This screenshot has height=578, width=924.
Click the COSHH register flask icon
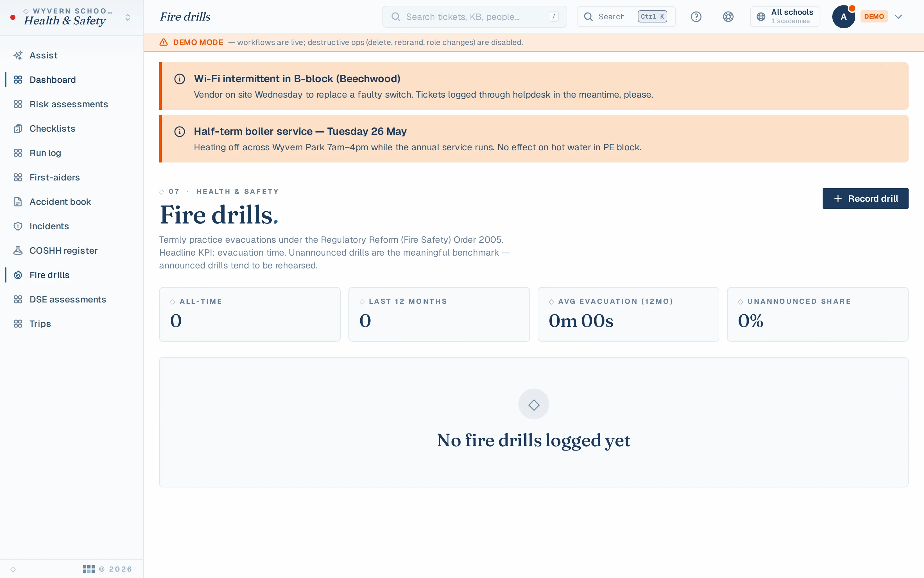coord(18,251)
